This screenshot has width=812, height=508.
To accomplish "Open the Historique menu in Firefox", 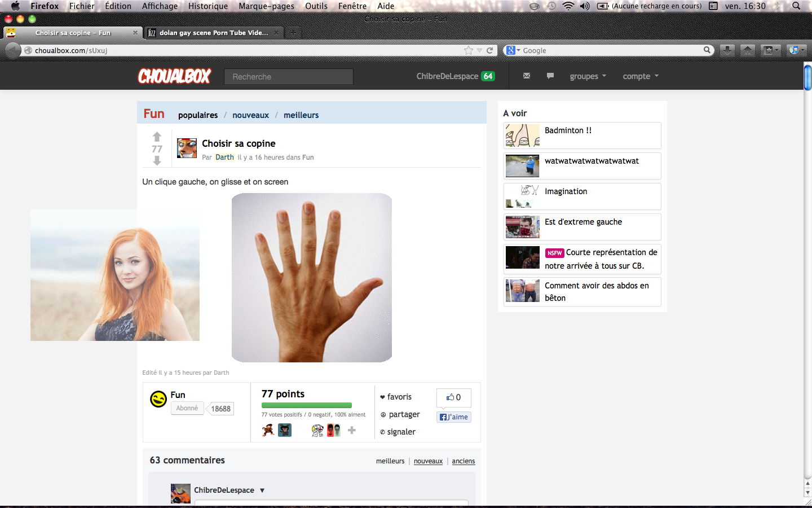I will 208,6.
